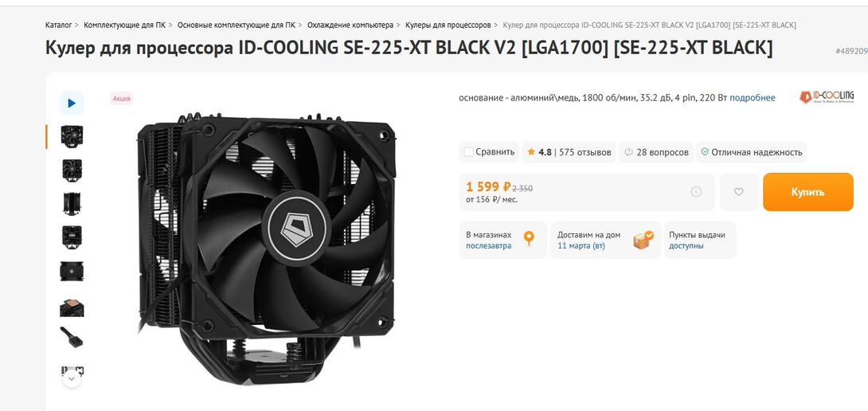The width and height of the screenshot is (868, 411).
Task: Open Каталог breadcrumb link
Action: pyautogui.click(x=59, y=25)
